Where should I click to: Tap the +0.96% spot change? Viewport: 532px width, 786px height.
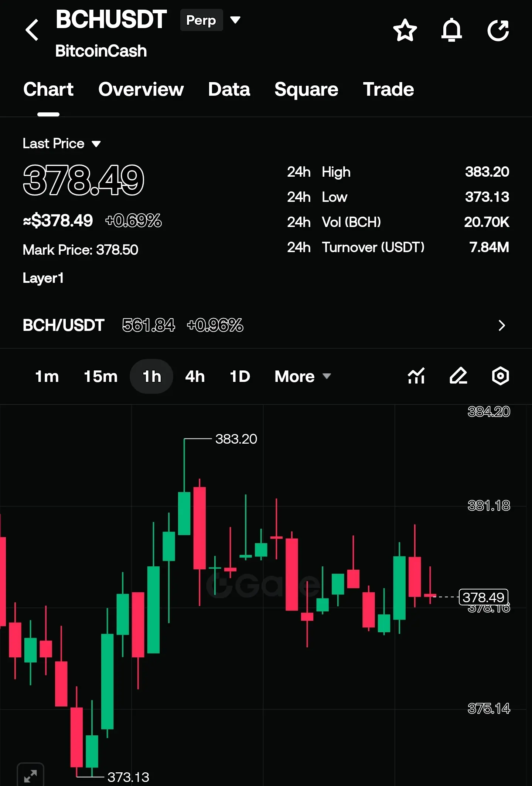[x=215, y=325]
